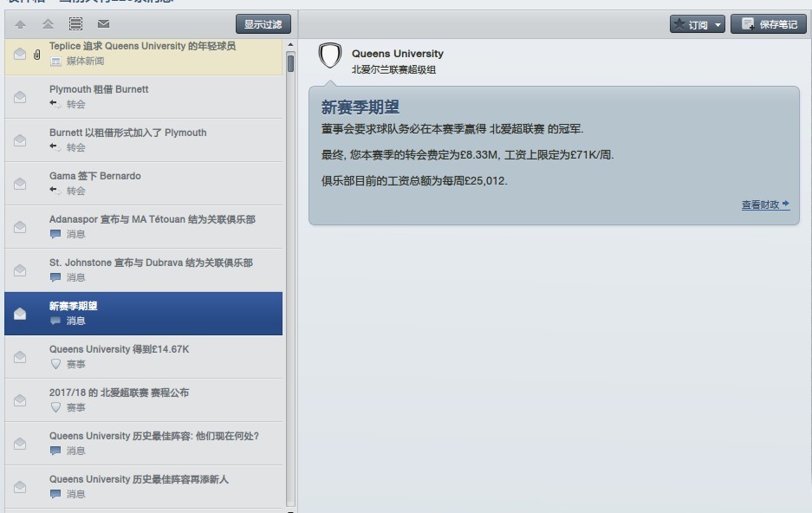Click speech bubble icon under Adanaspor message
This screenshot has height=513, width=812.
[x=55, y=234]
